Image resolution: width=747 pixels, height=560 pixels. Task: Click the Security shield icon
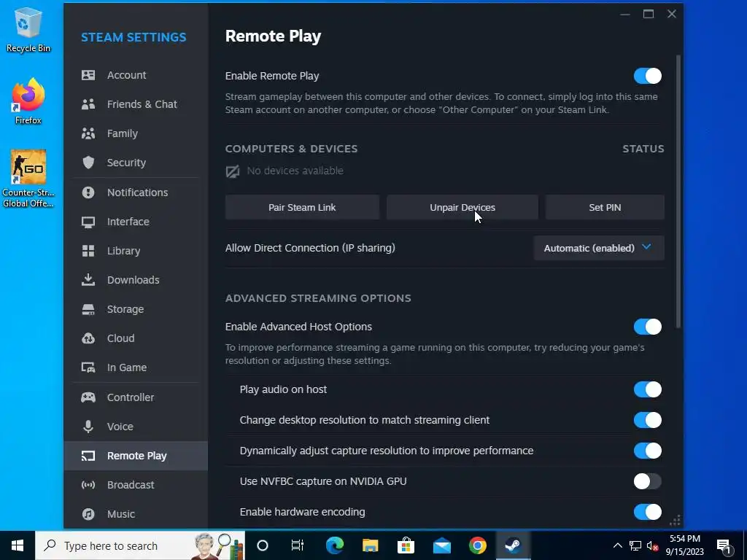88,163
